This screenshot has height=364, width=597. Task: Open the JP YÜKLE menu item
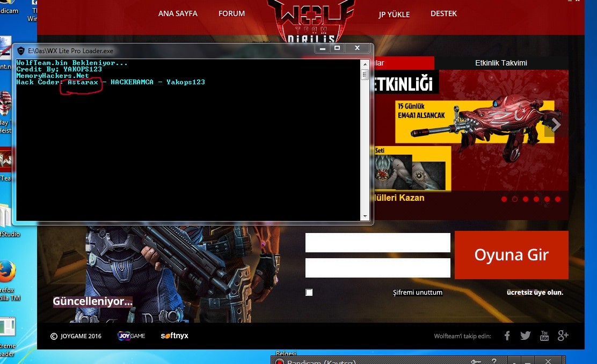click(x=394, y=14)
